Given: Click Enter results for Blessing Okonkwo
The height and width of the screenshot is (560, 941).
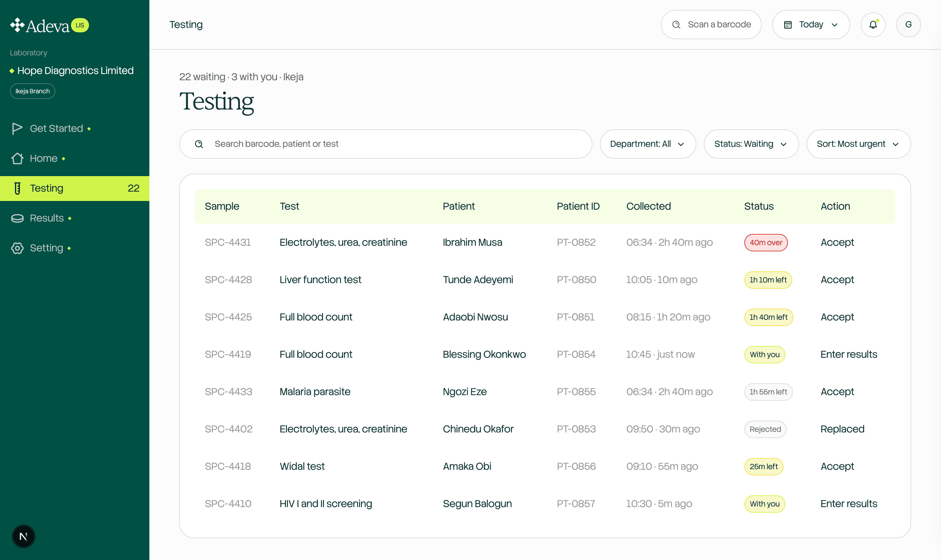Looking at the screenshot, I should pos(849,354).
